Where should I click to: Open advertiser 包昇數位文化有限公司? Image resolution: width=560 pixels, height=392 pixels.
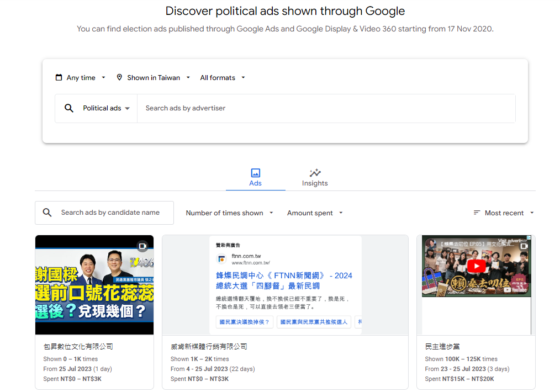coord(78,346)
